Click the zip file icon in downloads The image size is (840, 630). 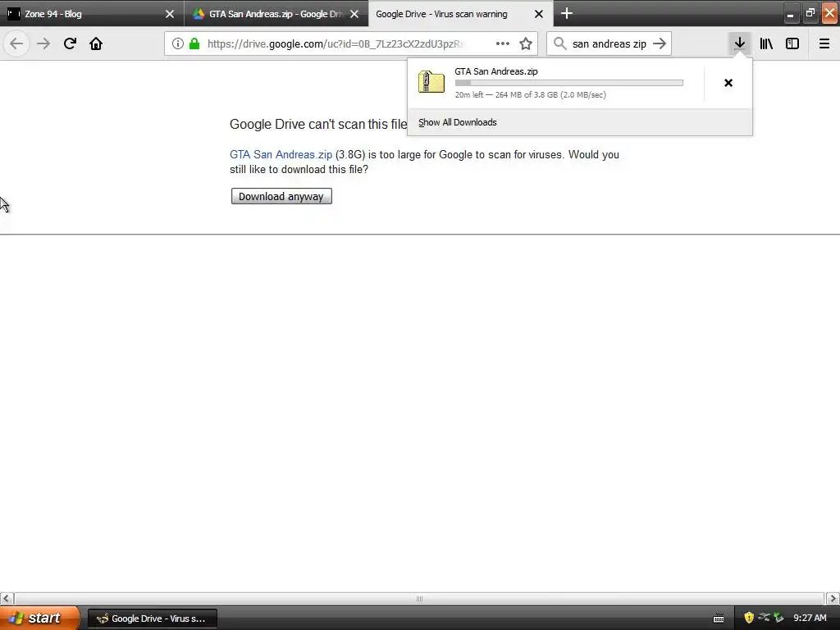point(431,83)
